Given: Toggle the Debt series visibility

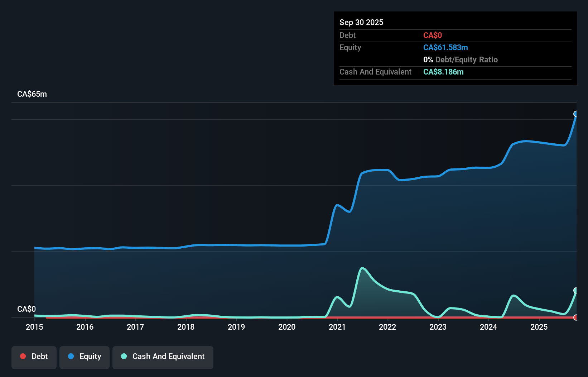Looking at the screenshot, I should [34, 357].
